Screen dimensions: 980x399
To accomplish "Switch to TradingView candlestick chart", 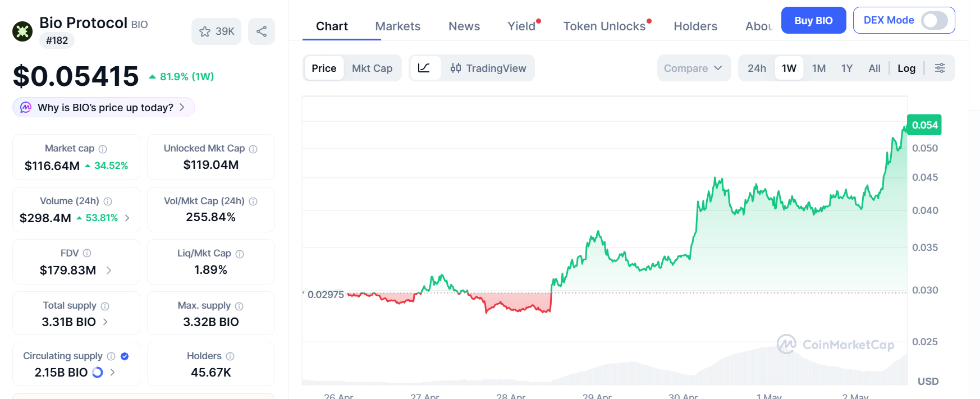I will pyautogui.click(x=488, y=68).
